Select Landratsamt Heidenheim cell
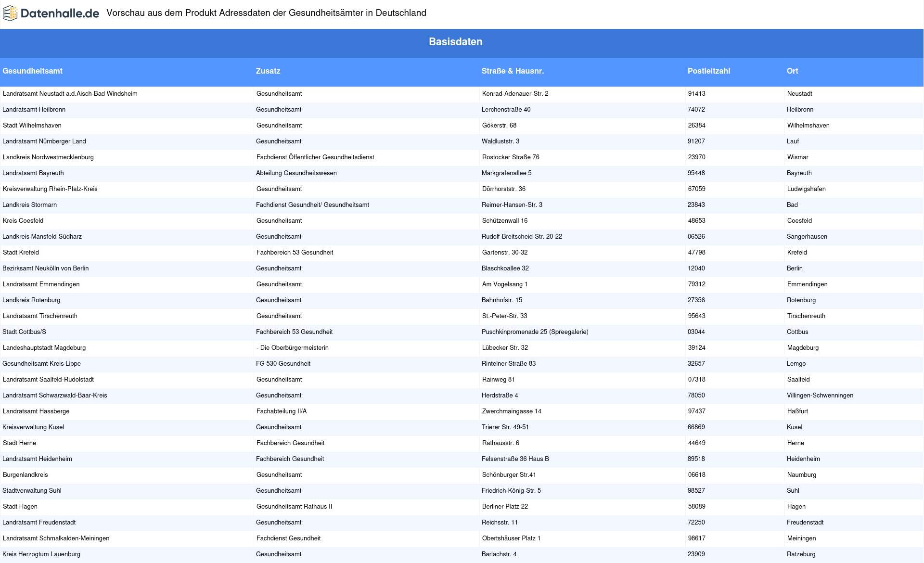This screenshot has width=924, height=563. [38, 459]
